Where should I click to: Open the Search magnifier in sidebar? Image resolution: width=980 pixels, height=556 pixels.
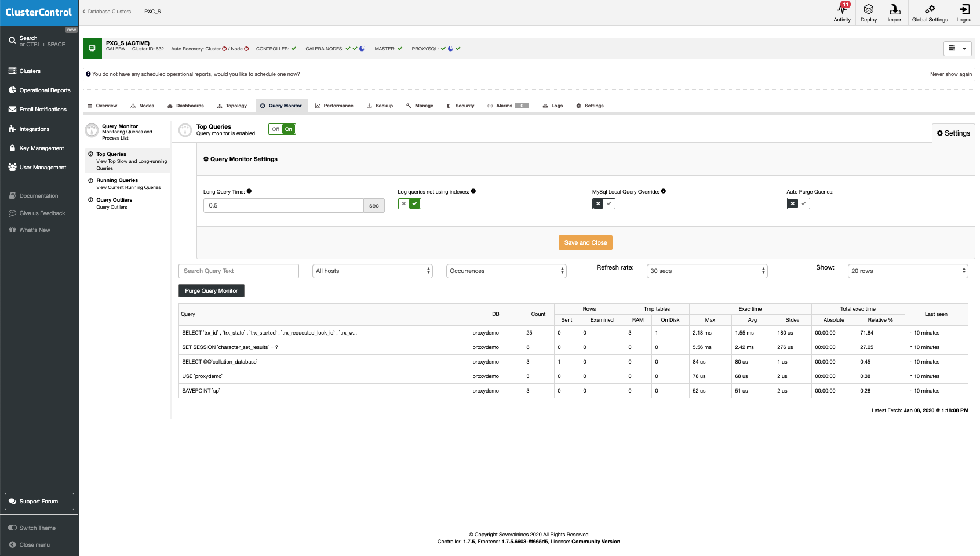tap(12, 41)
